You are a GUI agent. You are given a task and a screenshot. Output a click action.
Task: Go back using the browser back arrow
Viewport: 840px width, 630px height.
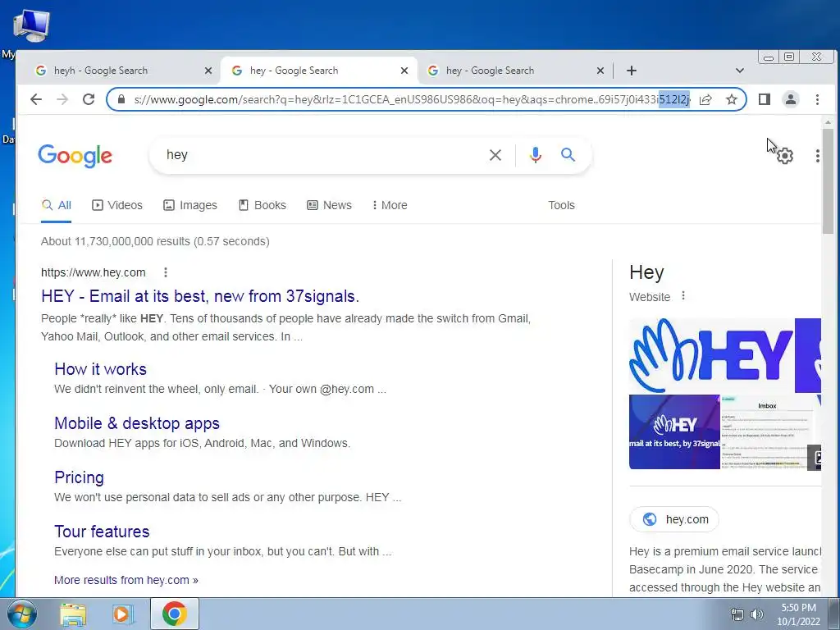(36, 99)
